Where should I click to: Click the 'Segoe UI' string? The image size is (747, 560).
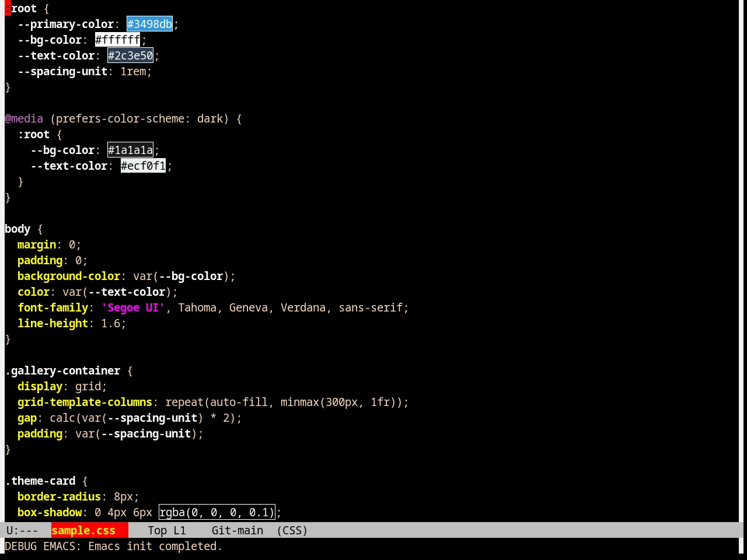(133, 307)
